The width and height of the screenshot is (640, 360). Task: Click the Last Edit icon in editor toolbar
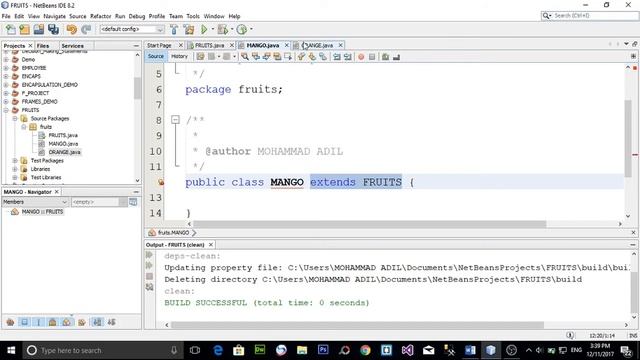(200, 57)
